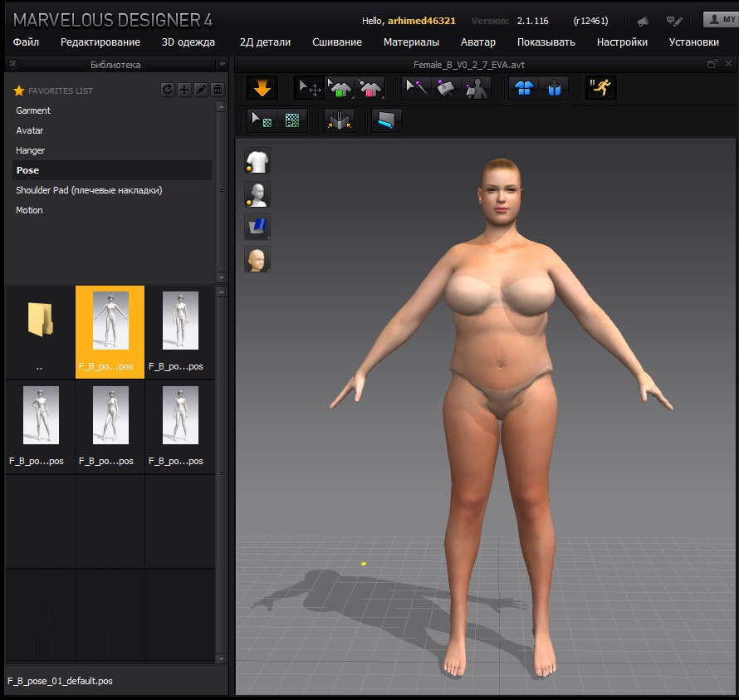Screen dimensions: 739x700
Task: Open the blue fabric surface display options
Action: [x=257, y=227]
